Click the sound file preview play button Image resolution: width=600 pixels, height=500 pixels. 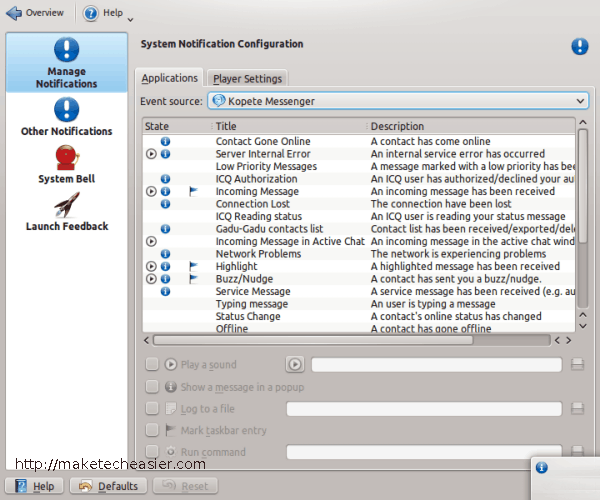pos(295,364)
